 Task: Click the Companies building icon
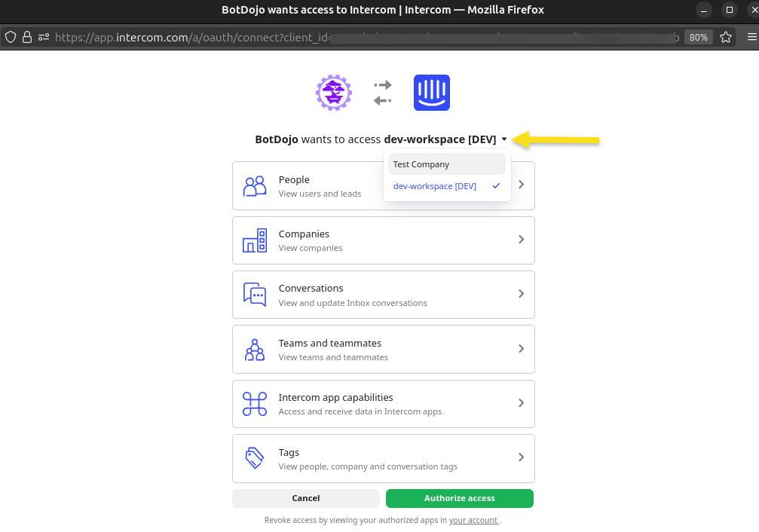[x=255, y=240]
